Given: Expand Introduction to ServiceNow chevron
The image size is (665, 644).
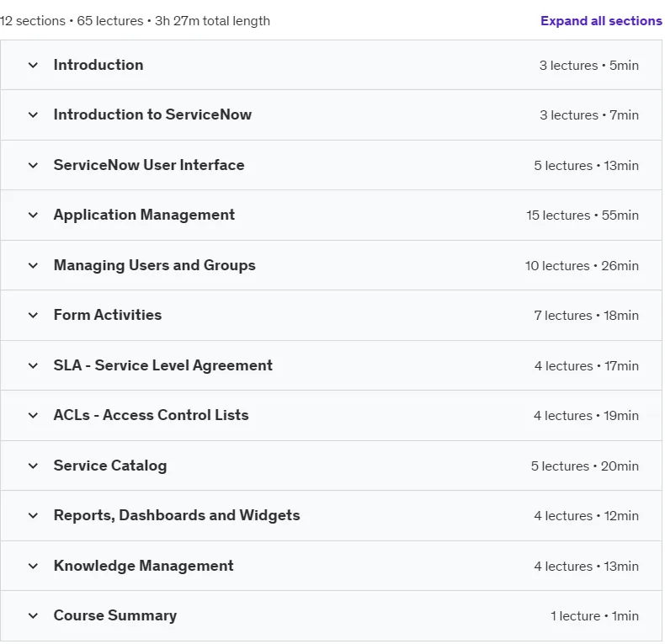Looking at the screenshot, I should pyautogui.click(x=33, y=115).
